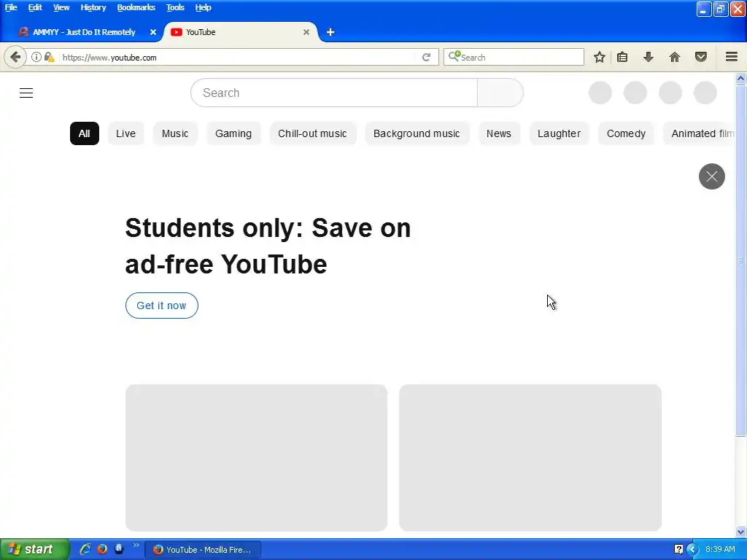Focus the Firefox toolbar Search box
The image size is (747, 560).
click(514, 57)
